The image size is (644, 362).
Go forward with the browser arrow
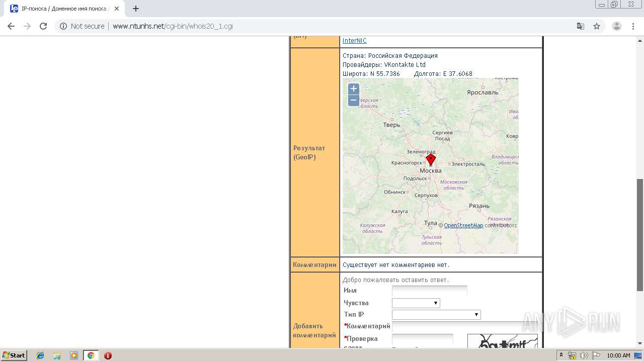point(27,26)
